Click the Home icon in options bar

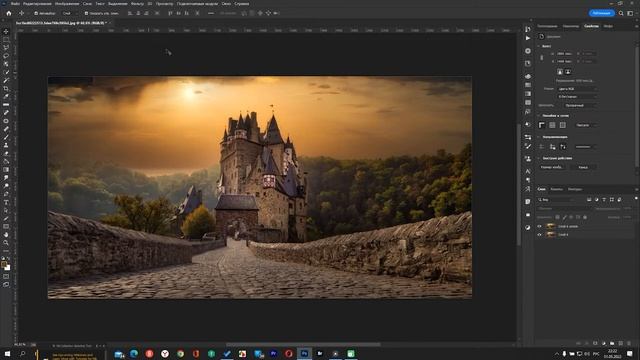tap(9, 13)
